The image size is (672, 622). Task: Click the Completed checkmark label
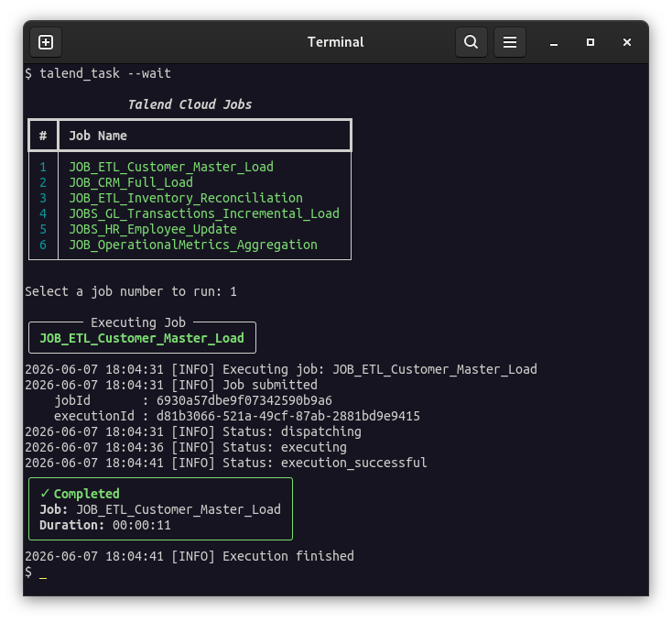pyautogui.click(x=80, y=494)
